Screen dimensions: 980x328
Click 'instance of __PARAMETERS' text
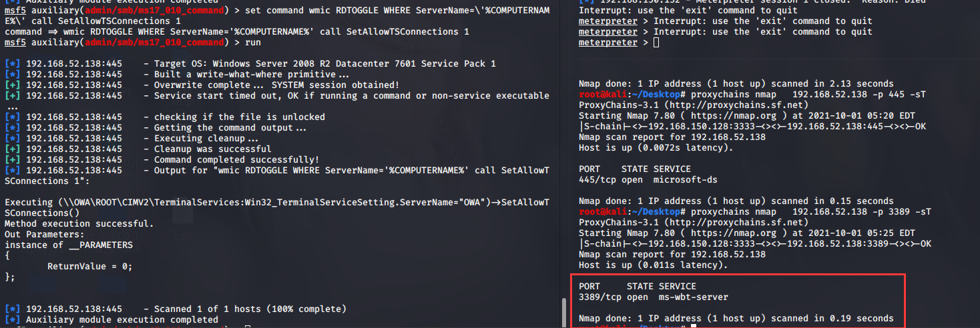point(69,245)
